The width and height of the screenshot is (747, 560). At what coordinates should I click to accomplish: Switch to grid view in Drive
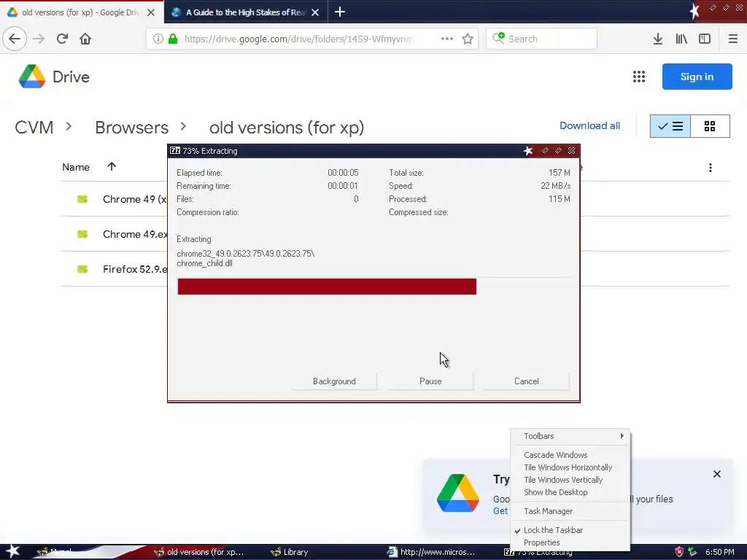tap(710, 126)
